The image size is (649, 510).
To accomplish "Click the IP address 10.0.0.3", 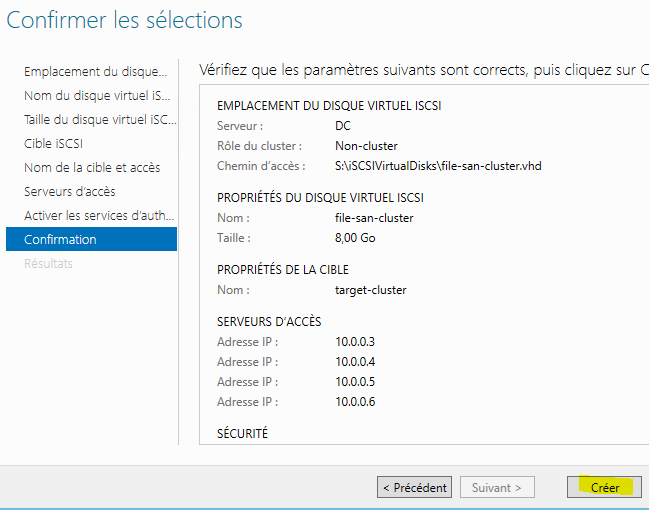I will click(x=355, y=342).
